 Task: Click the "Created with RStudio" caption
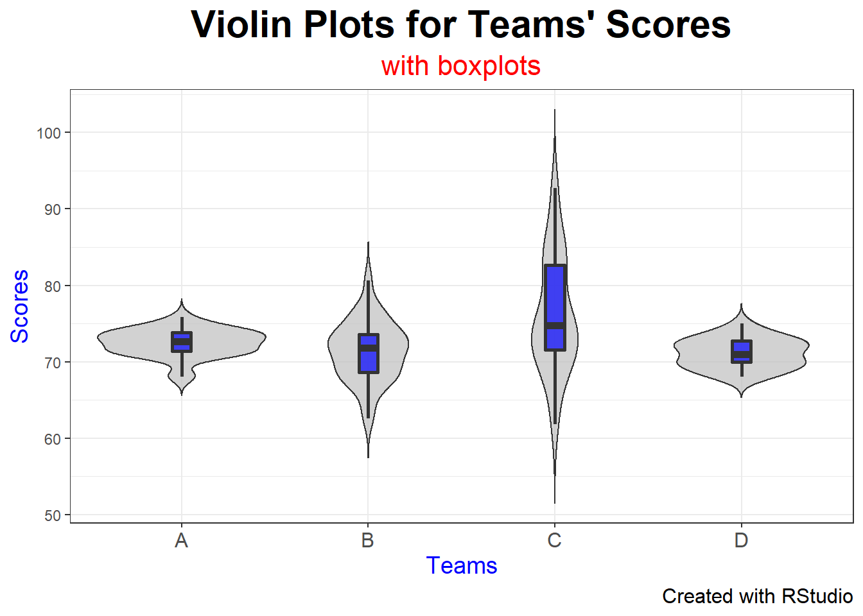pos(757,596)
